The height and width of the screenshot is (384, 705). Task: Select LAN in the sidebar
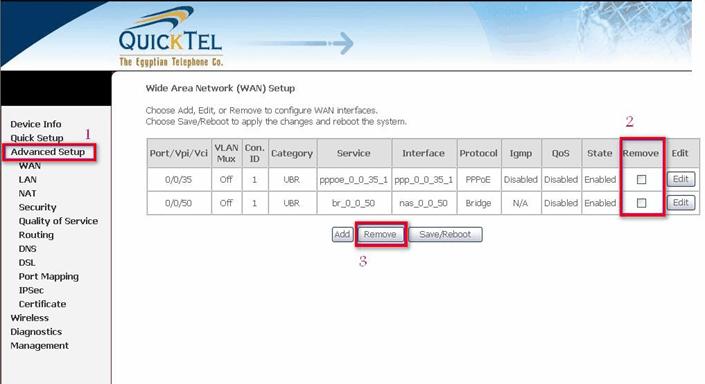coord(27,179)
